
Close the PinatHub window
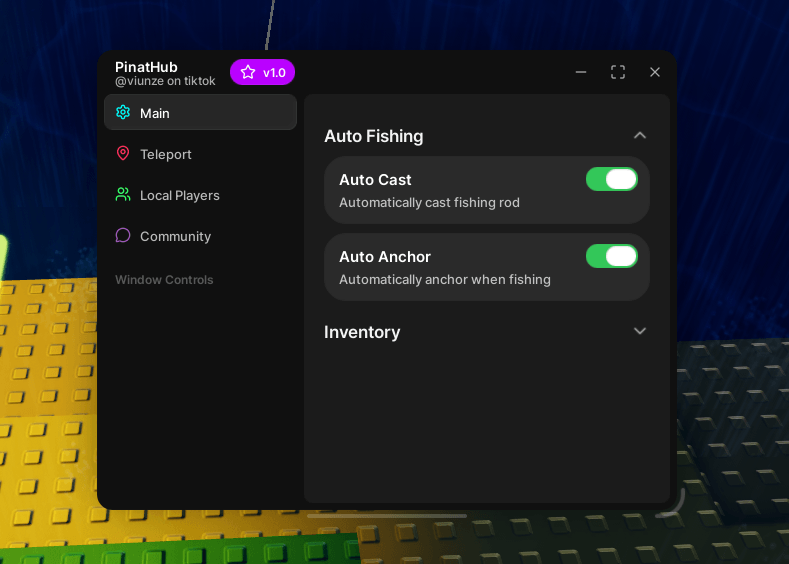(x=655, y=72)
